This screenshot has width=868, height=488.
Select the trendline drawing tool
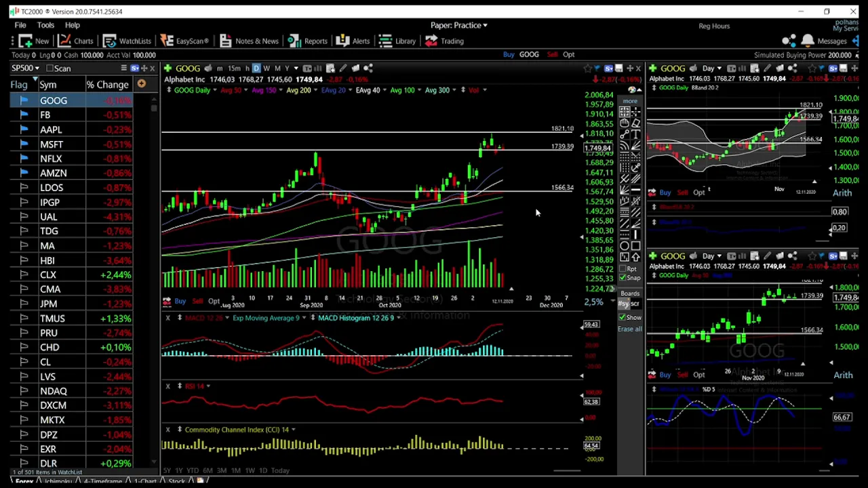click(x=625, y=134)
